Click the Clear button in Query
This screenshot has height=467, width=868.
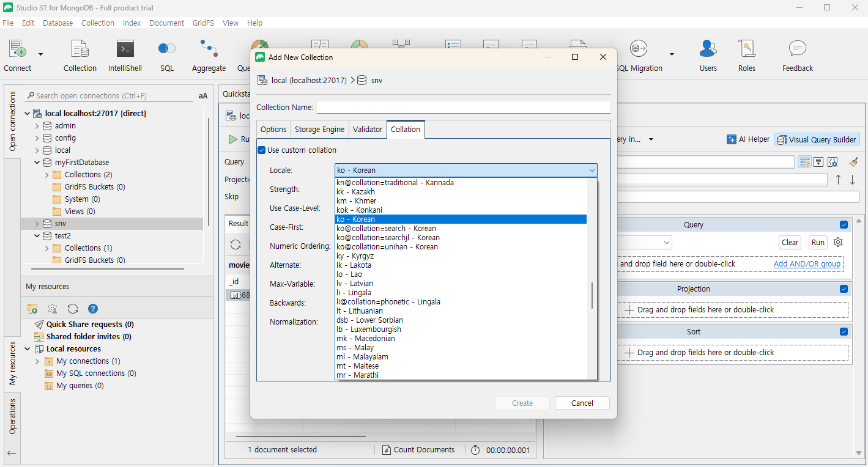pyautogui.click(x=790, y=242)
